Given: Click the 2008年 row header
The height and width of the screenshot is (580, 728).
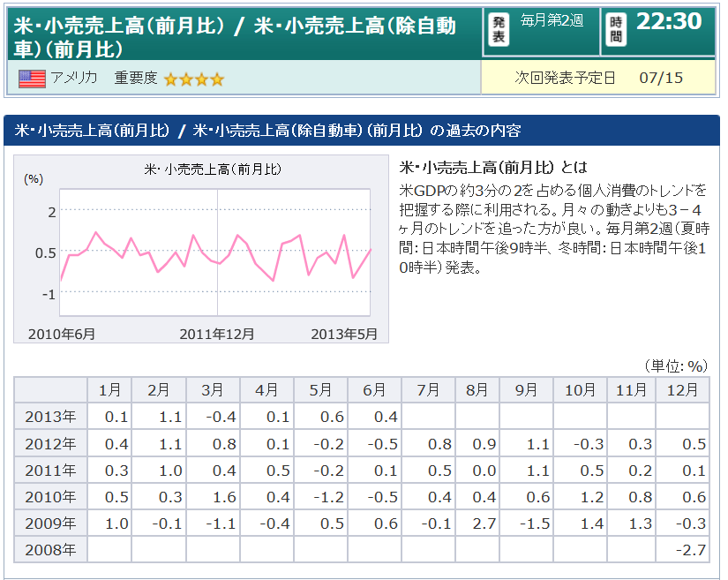Looking at the screenshot, I should 50,549.
